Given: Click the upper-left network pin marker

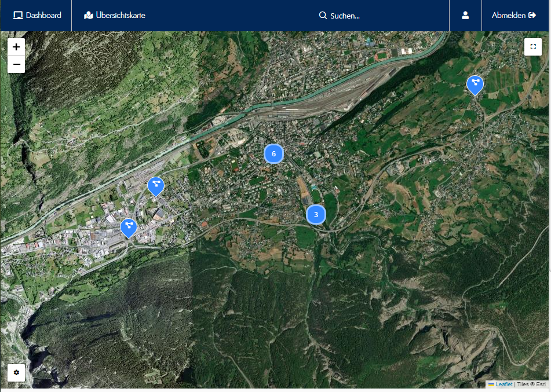Looking at the screenshot, I should coord(155,186).
